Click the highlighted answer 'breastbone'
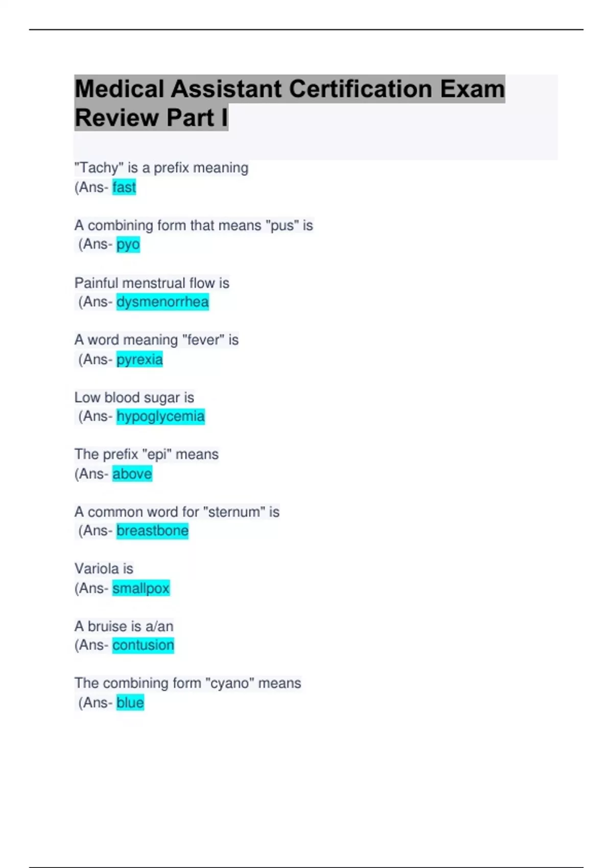Image resolution: width=613 pixels, height=868 pixels. click(152, 531)
